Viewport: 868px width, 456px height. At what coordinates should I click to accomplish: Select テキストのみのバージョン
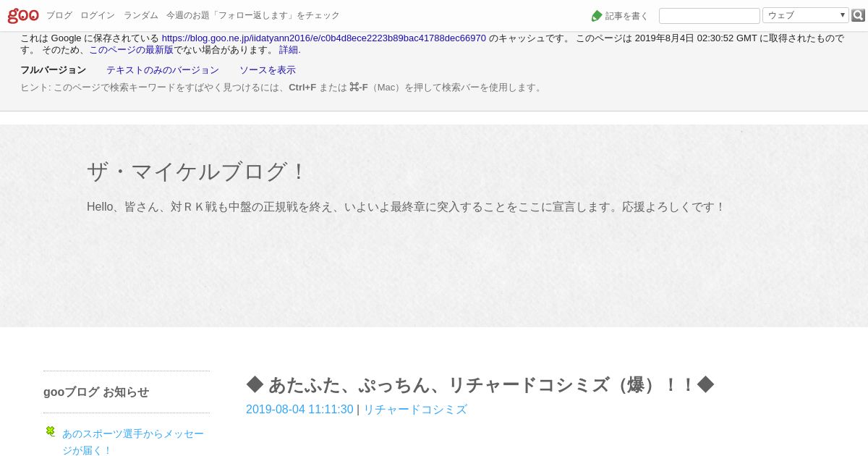[x=163, y=70]
